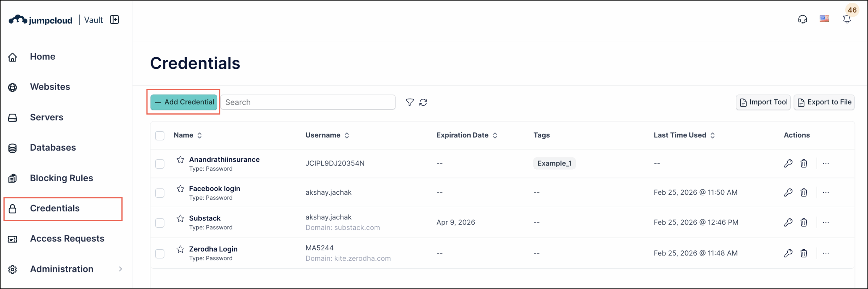The image size is (868, 289).
Task: Star the Zerodha Login credential
Action: tap(180, 249)
